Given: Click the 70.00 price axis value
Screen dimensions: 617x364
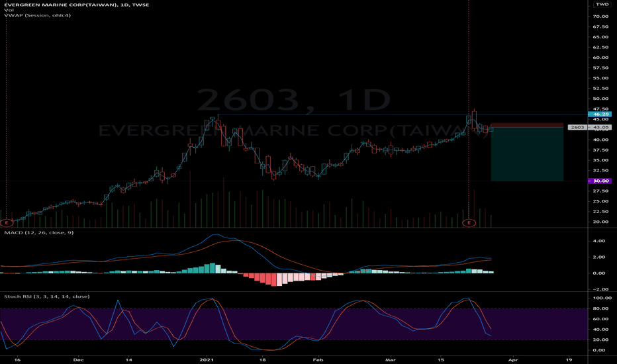Looking at the screenshot, I should pyautogui.click(x=601, y=17).
